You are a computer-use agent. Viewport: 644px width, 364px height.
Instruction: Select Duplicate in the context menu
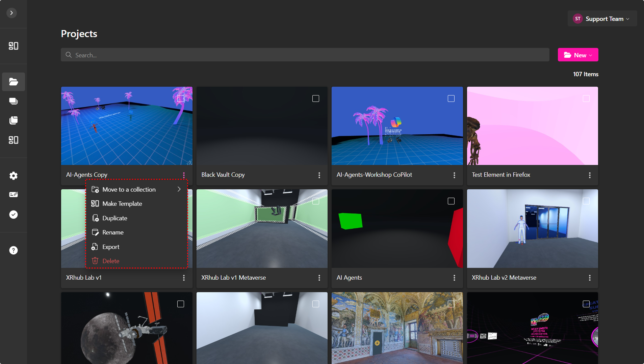[x=115, y=218]
